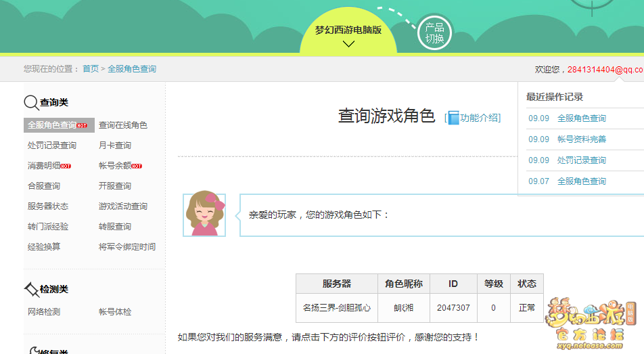Open 经验换算 sidebar link
This screenshot has height=354, width=644.
point(43,246)
